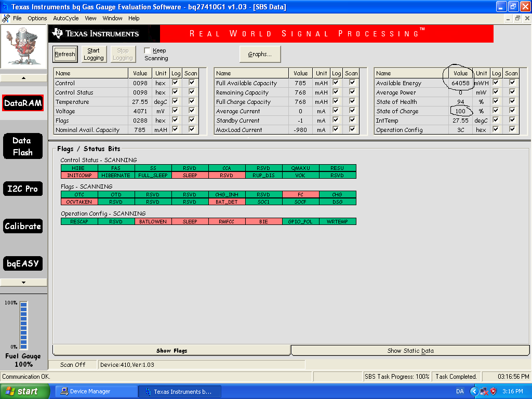Select MaxLoad Current value -980
The image size is (532, 399).
coord(300,130)
